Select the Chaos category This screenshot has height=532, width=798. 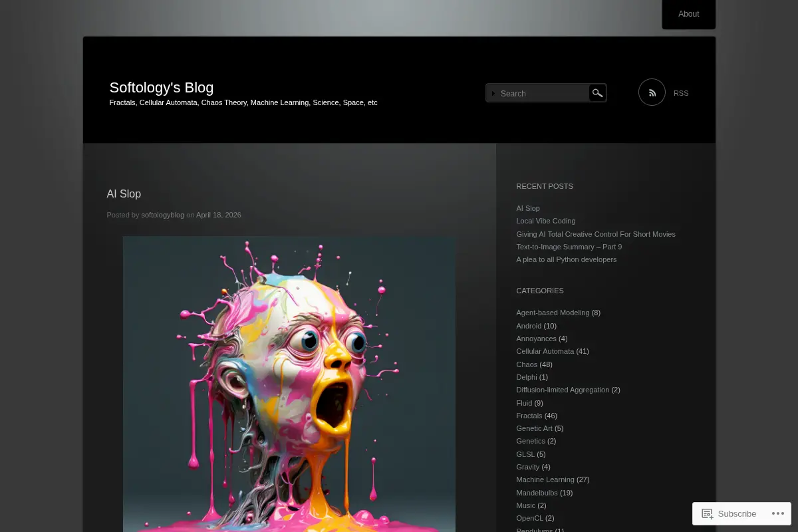pos(527,364)
